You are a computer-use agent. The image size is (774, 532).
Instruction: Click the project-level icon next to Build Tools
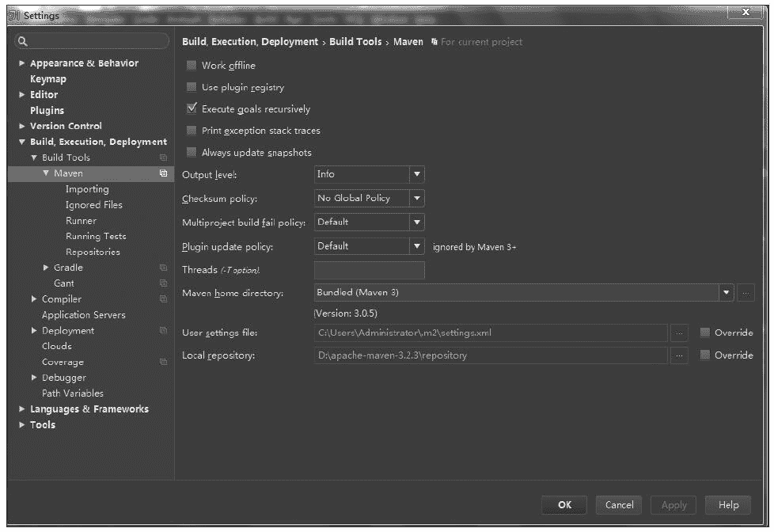coord(163,158)
